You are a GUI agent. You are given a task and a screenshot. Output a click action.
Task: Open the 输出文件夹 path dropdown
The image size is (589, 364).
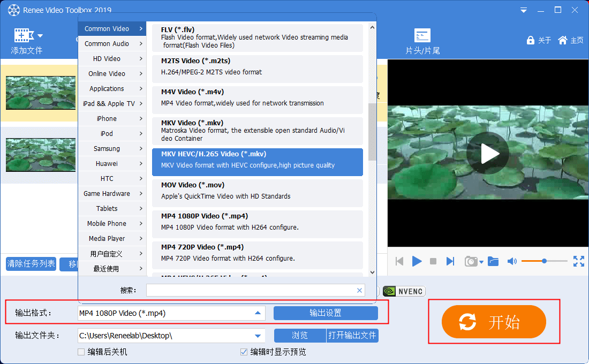(258, 336)
